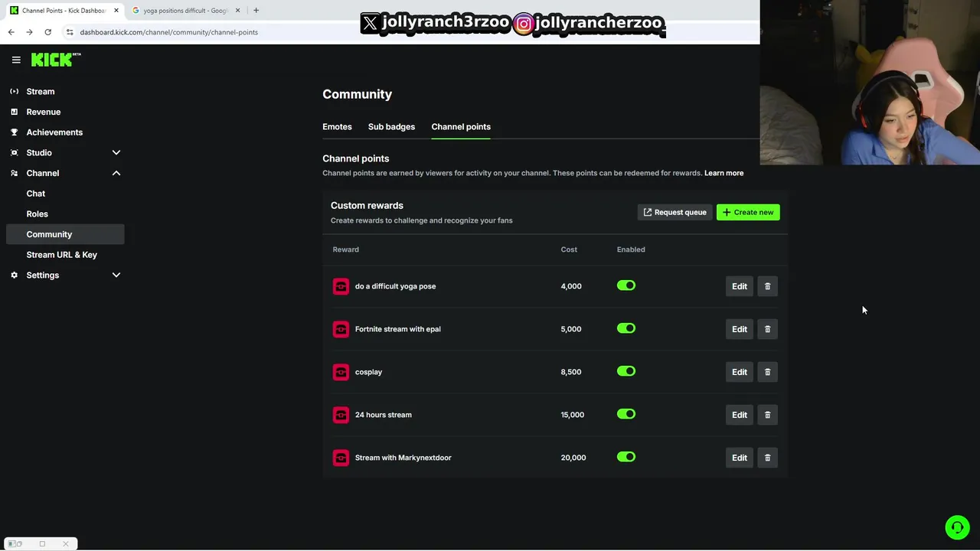
Task: Reload the page with refresh icon
Action: [x=47, y=32]
